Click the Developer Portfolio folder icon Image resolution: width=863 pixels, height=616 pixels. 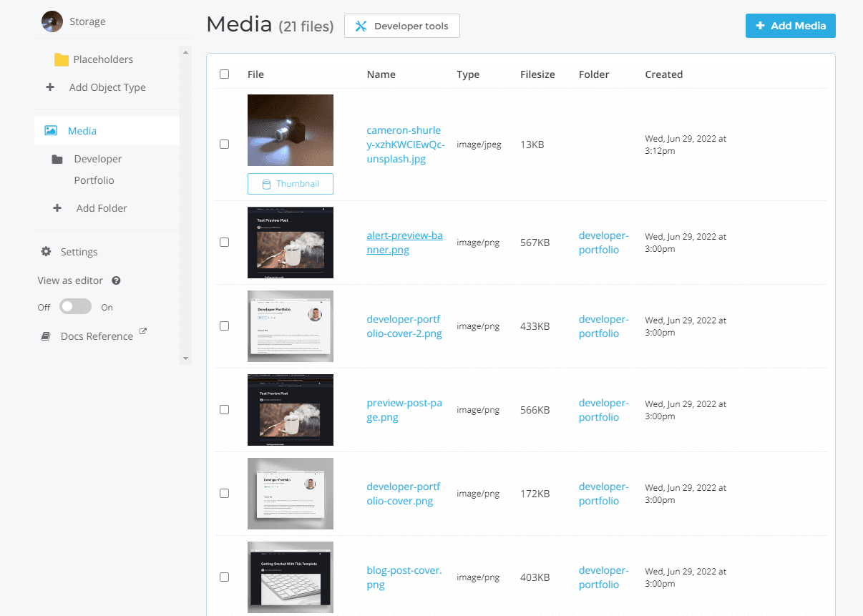point(57,160)
